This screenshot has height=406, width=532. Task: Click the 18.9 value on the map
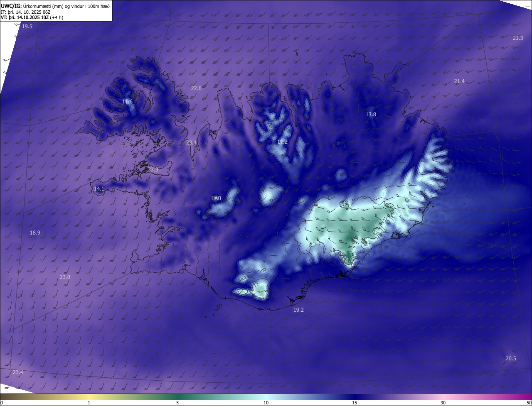[x=35, y=233]
